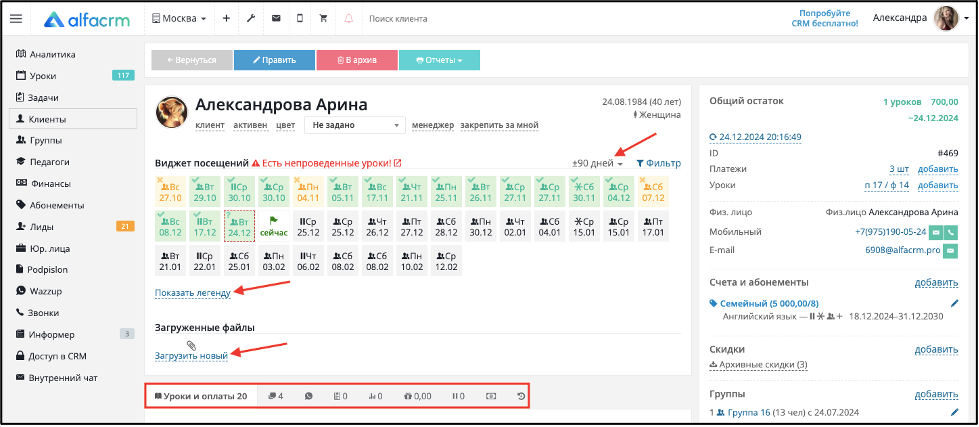Click the Вт 24.12 lesson cell with dashed border
Screen dimensions: 979x427
pyautogui.click(x=239, y=226)
